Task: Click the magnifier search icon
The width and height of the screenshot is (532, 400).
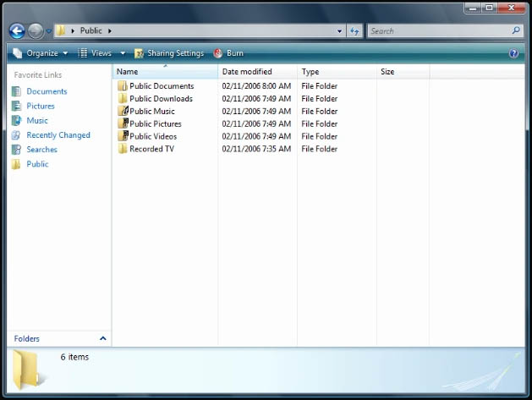Action: 516,30
